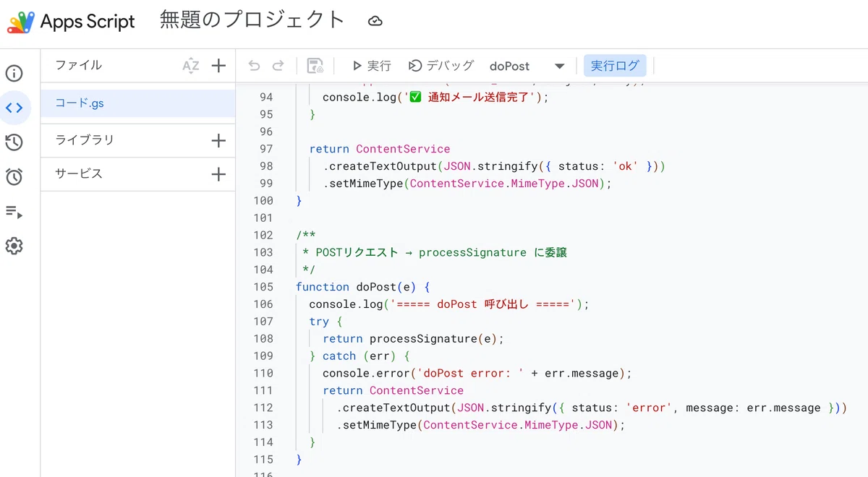Image resolution: width=868 pixels, height=477 pixels.
Task: Open project history icon in sidebar
Action: tap(14, 142)
